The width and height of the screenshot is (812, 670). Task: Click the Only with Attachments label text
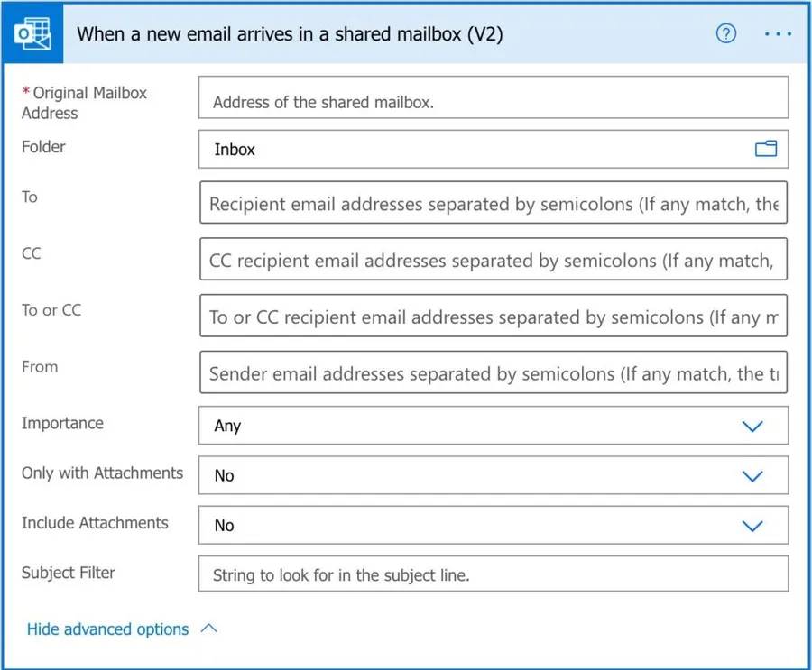click(102, 473)
